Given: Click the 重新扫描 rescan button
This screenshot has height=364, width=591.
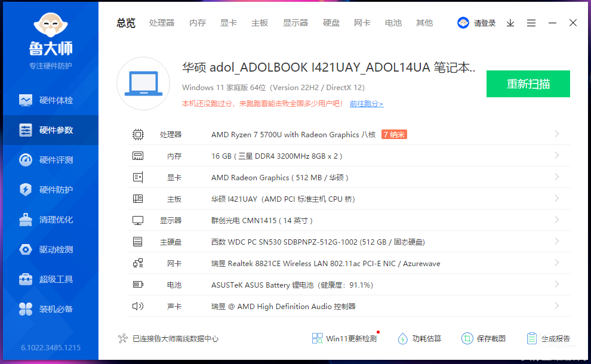Looking at the screenshot, I should click(x=528, y=84).
